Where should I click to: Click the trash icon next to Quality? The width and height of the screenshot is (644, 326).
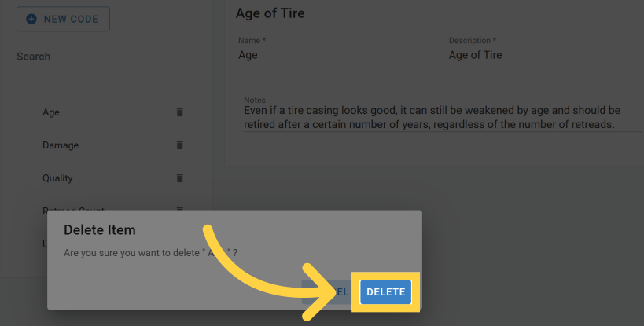point(179,178)
